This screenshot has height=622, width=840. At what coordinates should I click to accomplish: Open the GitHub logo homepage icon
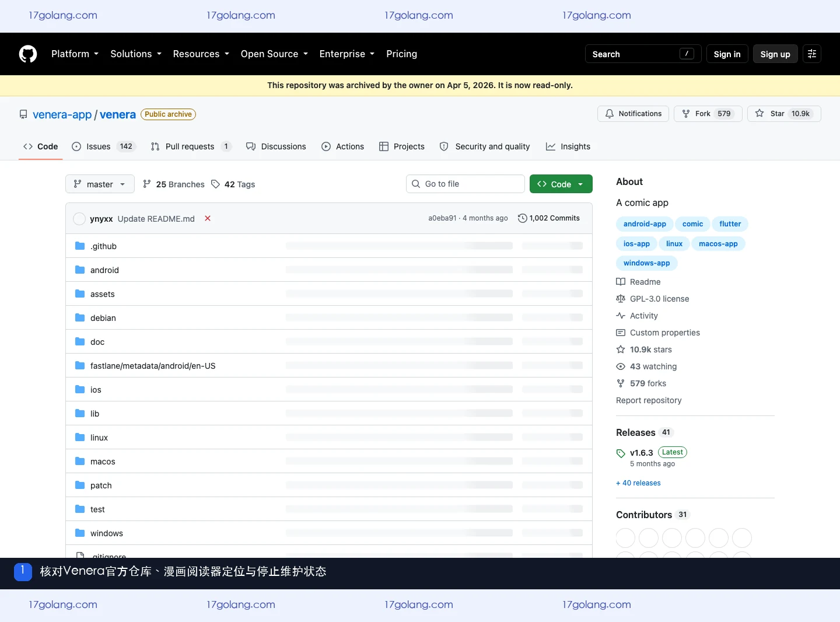pyautogui.click(x=28, y=54)
